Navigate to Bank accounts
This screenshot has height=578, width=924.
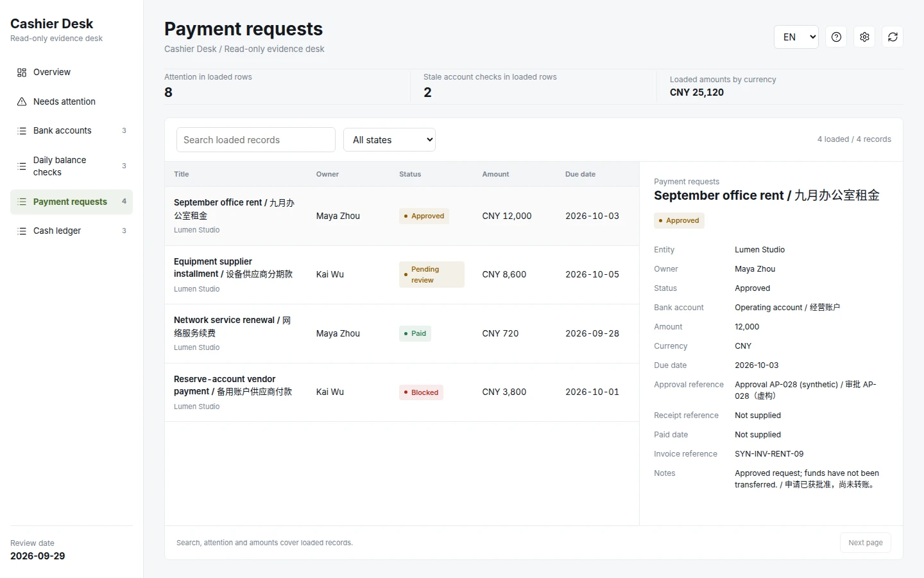point(71,131)
